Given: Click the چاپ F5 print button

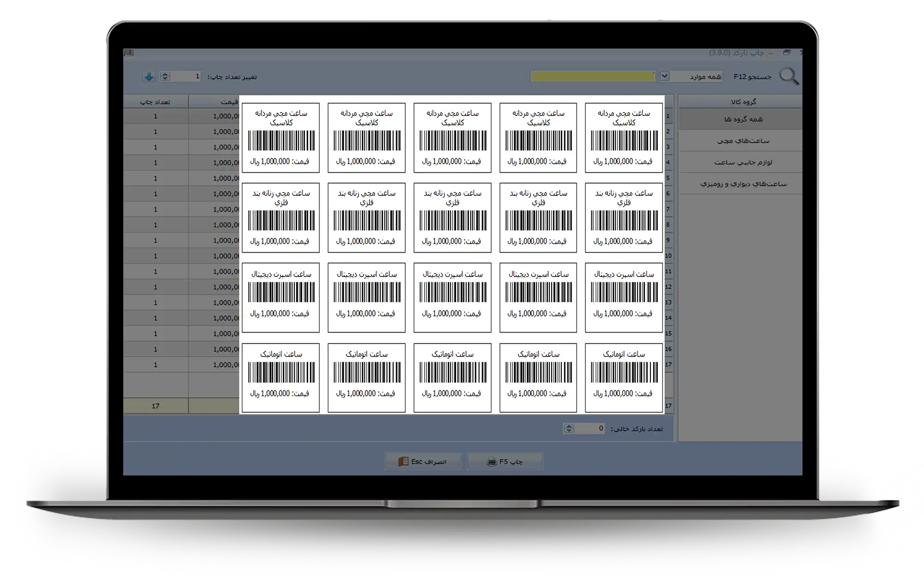Looking at the screenshot, I should pyautogui.click(x=505, y=461).
